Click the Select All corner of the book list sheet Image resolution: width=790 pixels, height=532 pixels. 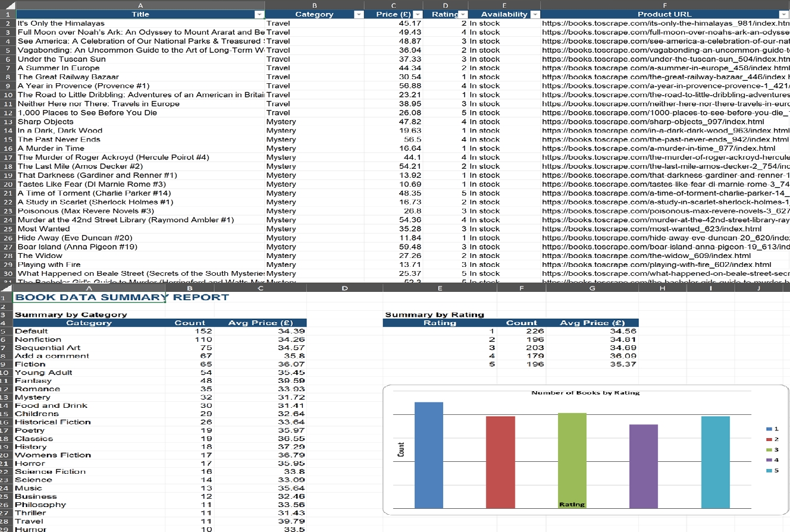click(7, 4)
